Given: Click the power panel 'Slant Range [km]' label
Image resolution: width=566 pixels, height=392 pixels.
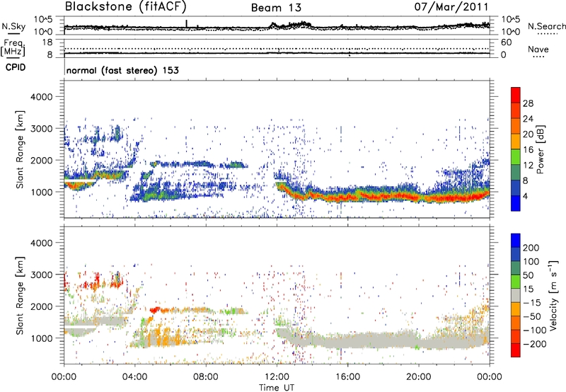Looking at the screenshot, I should [x=20, y=149].
